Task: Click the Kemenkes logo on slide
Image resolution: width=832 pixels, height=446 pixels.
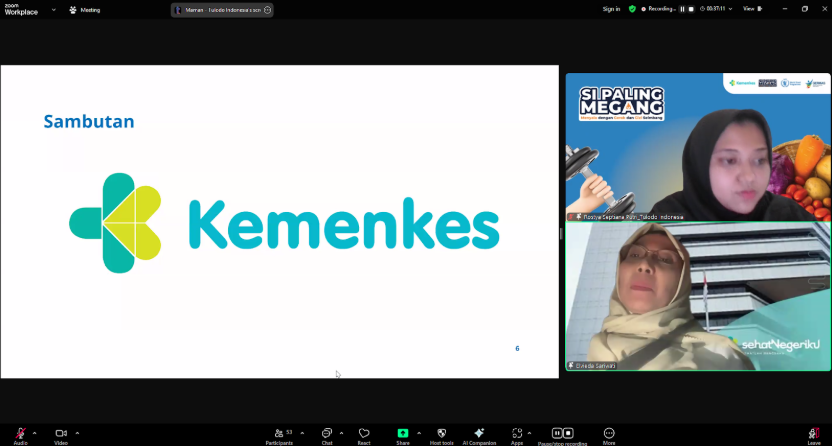Action: click(284, 223)
